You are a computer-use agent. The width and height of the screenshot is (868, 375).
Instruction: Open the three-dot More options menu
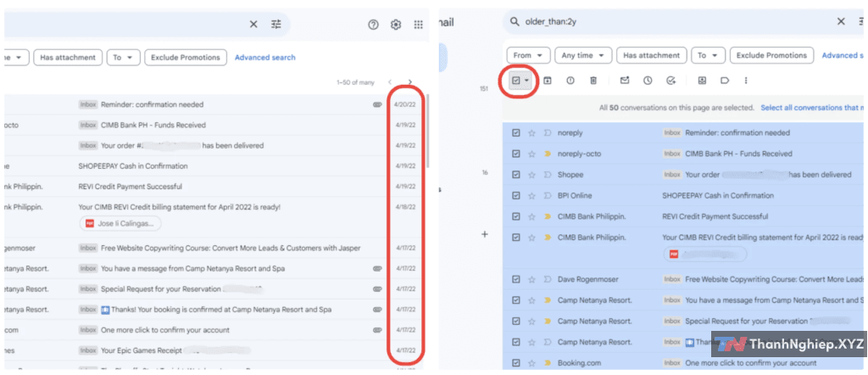click(746, 81)
